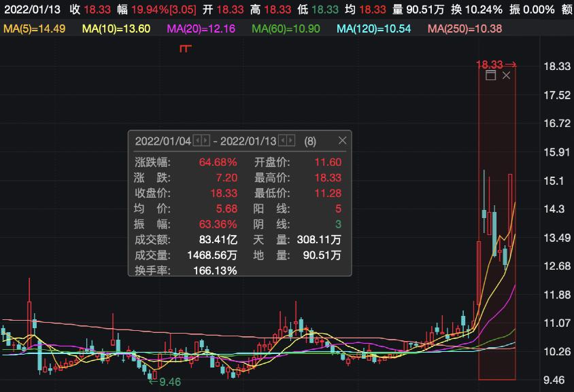Image resolution: width=574 pixels, height=392 pixels.
Task: Step start date 2022/01/04 back one day
Action: (197, 141)
